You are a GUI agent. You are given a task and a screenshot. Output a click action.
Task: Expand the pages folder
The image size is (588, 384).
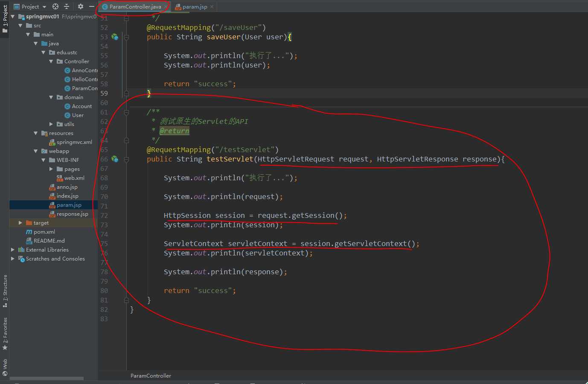51,169
